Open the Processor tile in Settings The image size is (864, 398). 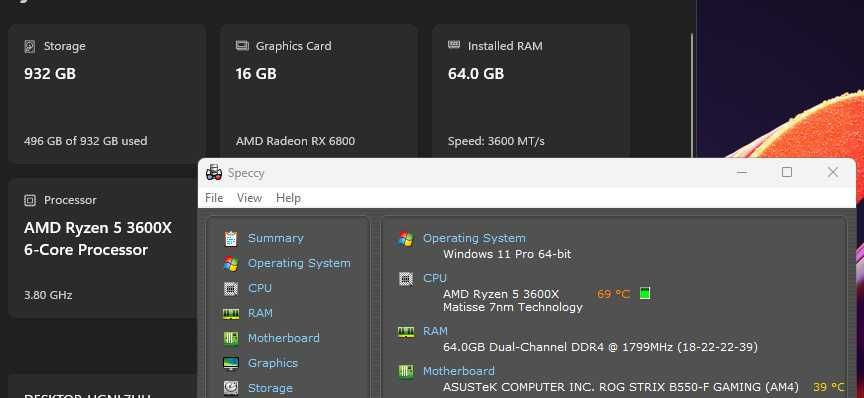coord(103,248)
